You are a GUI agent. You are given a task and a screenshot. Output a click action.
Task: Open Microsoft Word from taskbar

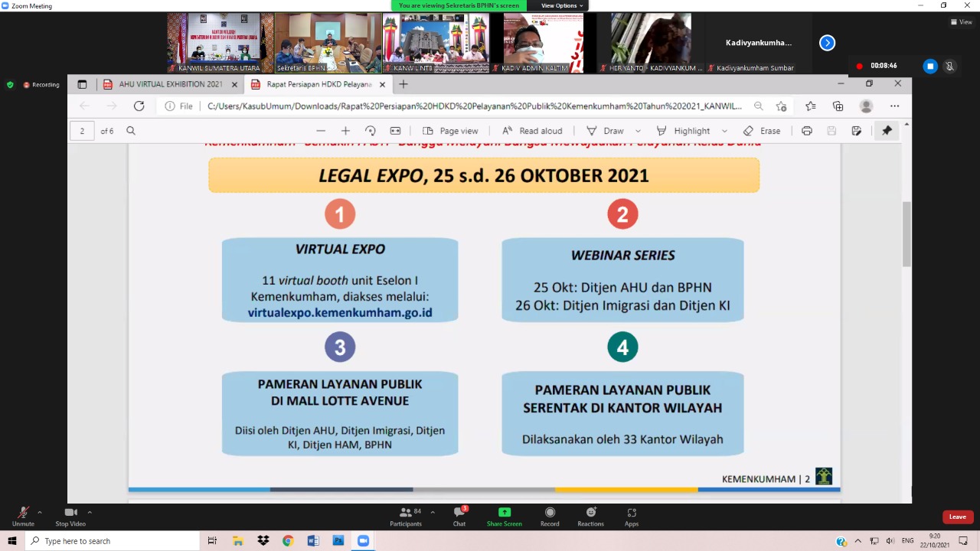[x=313, y=541]
